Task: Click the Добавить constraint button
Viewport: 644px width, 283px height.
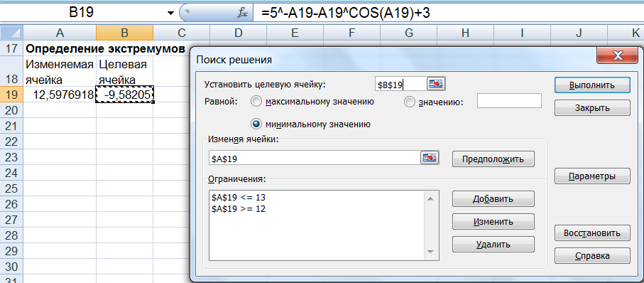Action: click(x=493, y=199)
